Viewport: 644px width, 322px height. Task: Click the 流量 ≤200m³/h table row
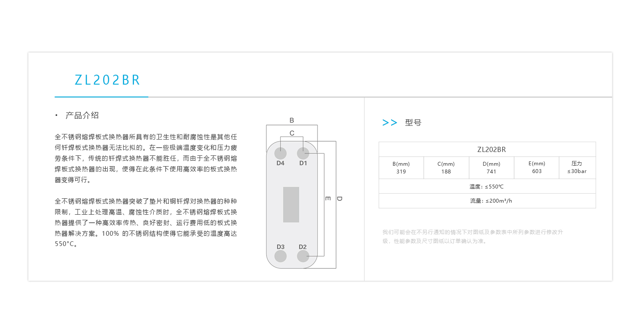point(486,201)
